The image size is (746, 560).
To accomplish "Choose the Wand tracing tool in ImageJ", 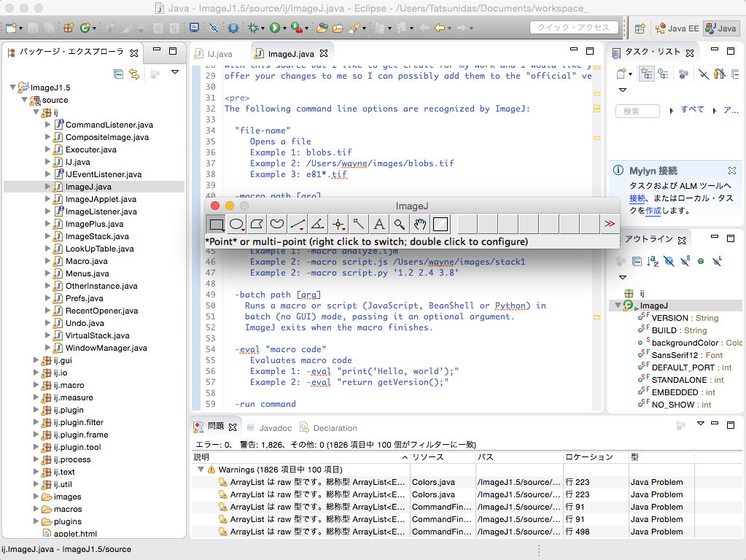I will point(359,224).
